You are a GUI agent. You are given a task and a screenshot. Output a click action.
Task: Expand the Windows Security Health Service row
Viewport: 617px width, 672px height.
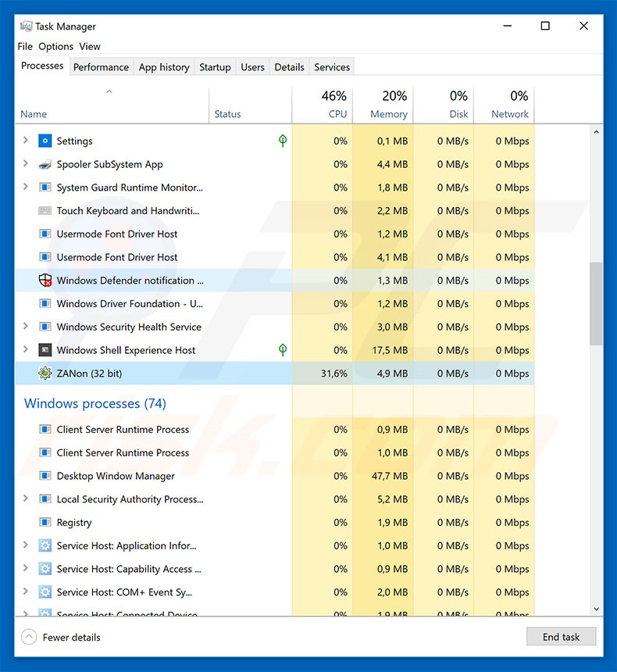(x=26, y=326)
